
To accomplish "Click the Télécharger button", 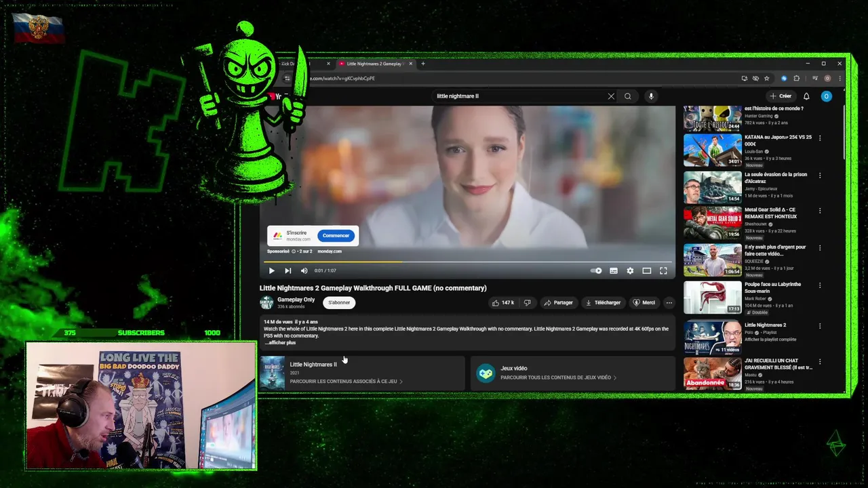I will click(603, 302).
